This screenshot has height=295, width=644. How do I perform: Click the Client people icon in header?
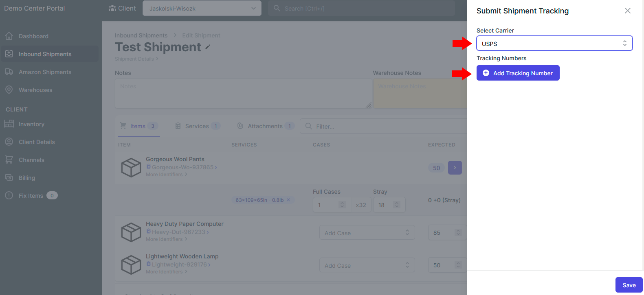(x=112, y=8)
